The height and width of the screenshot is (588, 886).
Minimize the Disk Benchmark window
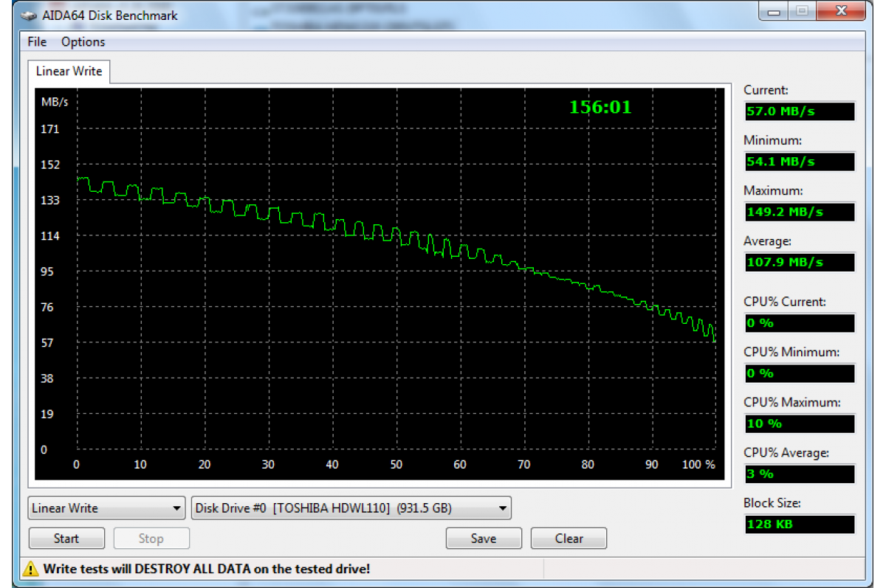pos(774,12)
